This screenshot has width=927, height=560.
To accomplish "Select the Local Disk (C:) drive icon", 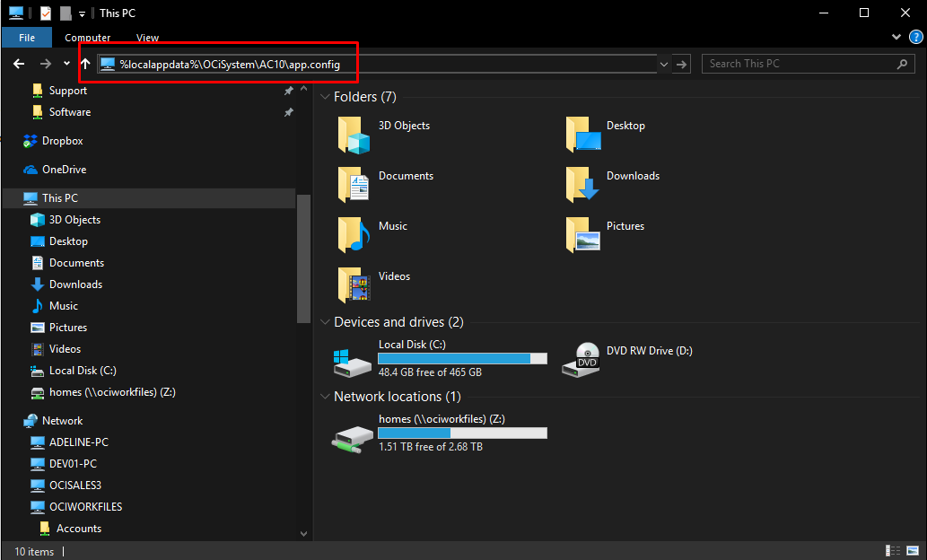I will click(x=352, y=363).
